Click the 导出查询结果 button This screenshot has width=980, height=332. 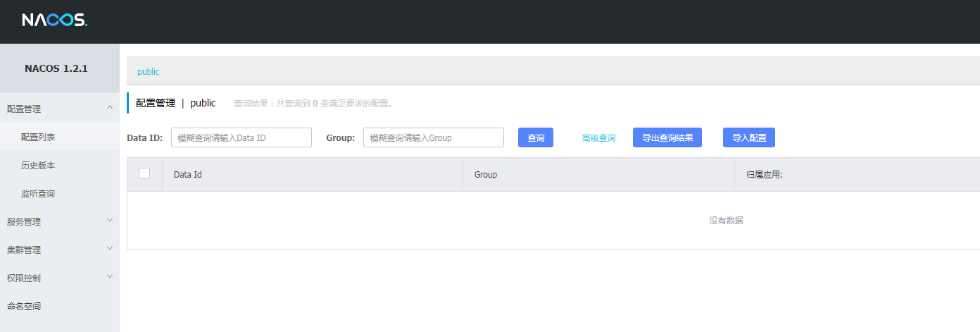click(667, 137)
